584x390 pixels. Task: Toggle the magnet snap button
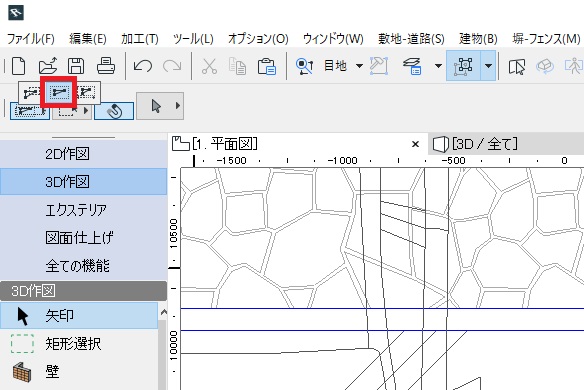(x=114, y=111)
